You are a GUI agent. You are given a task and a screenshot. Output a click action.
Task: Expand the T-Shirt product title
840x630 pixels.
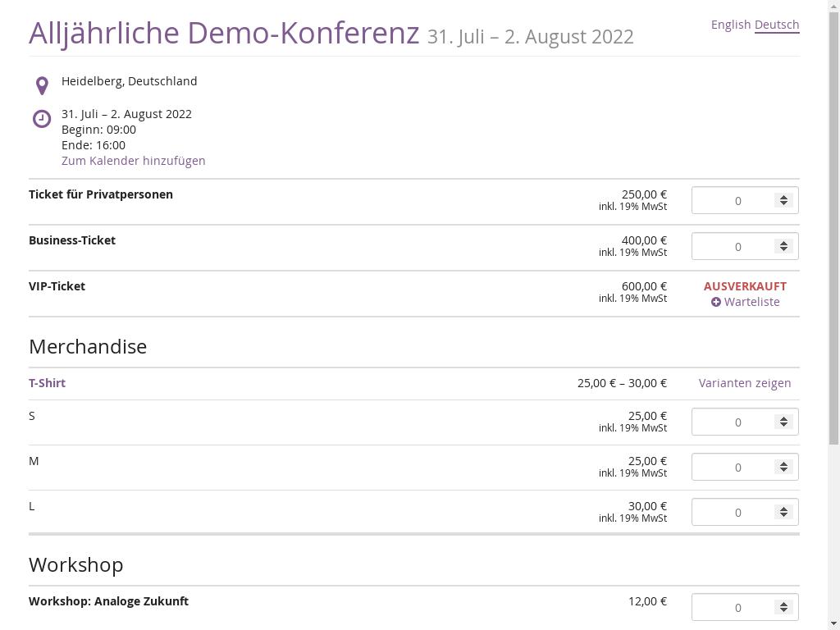point(47,383)
